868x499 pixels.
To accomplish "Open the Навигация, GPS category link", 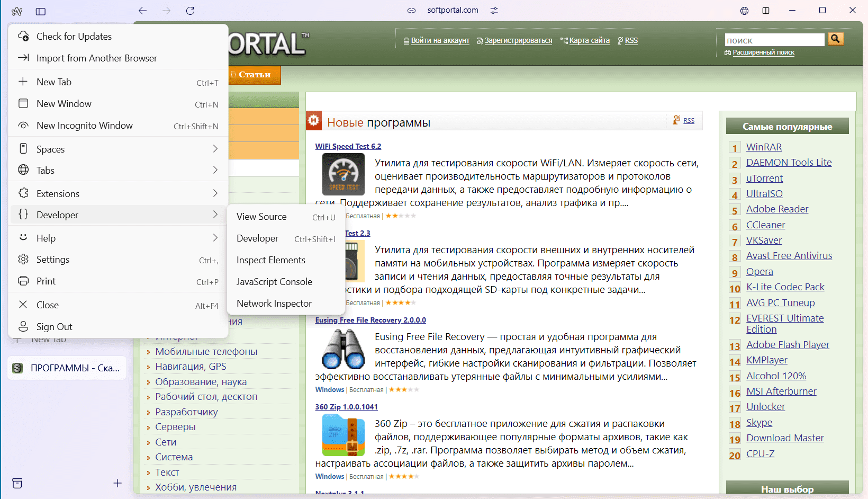I will point(191,366).
